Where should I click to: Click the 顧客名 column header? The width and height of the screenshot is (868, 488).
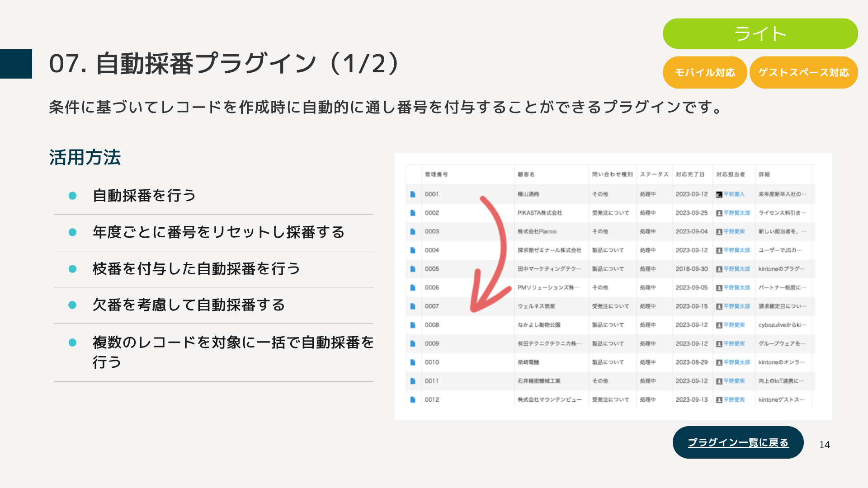point(526,174)
